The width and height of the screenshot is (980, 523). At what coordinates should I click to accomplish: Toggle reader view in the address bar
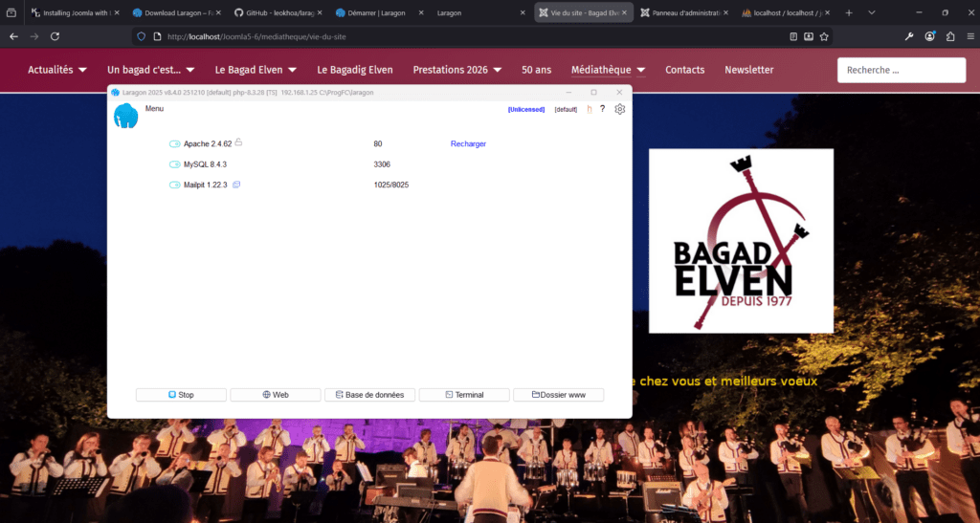[793, 37]
